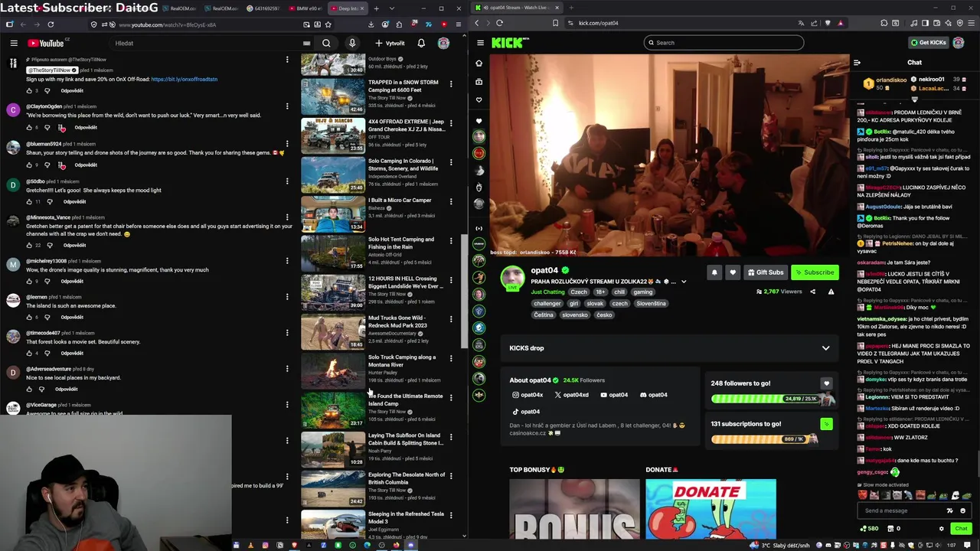
Task: Reply (Odpovědět) to @timecode407 comment
Action: pyautogui.click(x=72, y=354)
